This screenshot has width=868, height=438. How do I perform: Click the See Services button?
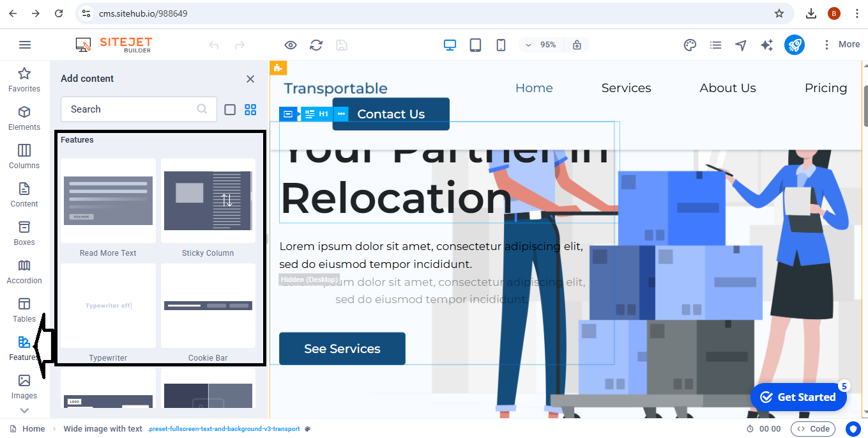pos(342,348)
